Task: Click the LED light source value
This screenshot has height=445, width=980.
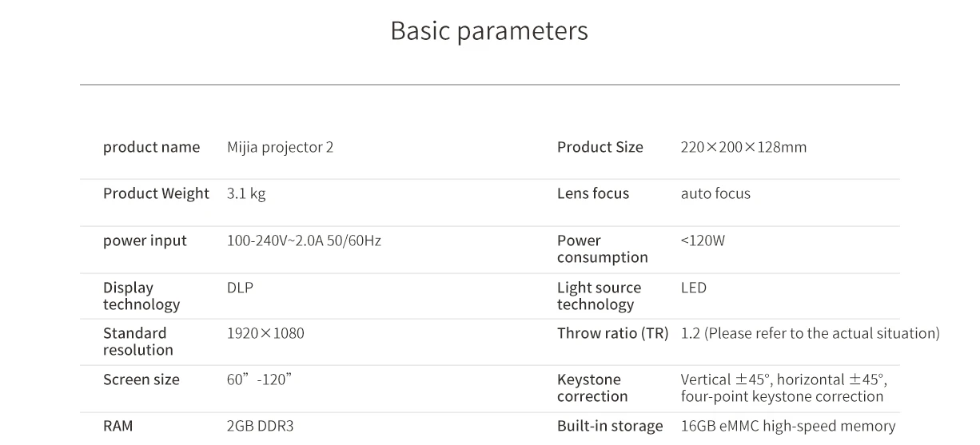Action: tap(694, 288)
